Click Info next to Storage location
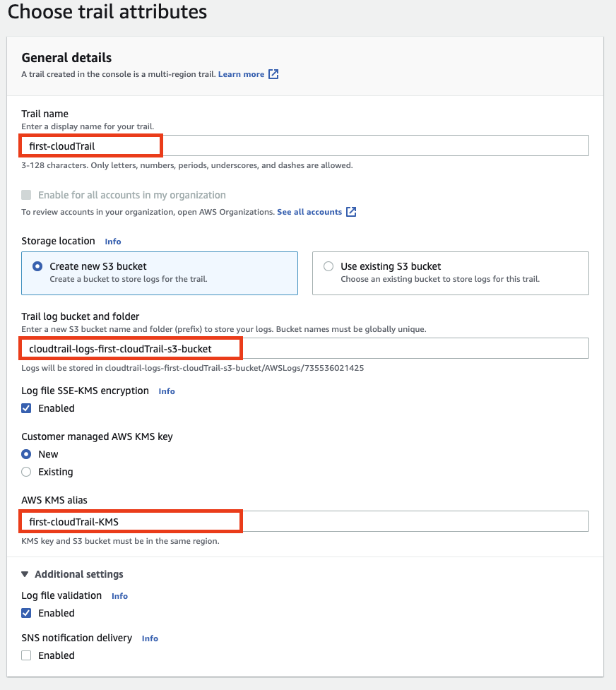This screenshot has width=616, height=690. 113,241
